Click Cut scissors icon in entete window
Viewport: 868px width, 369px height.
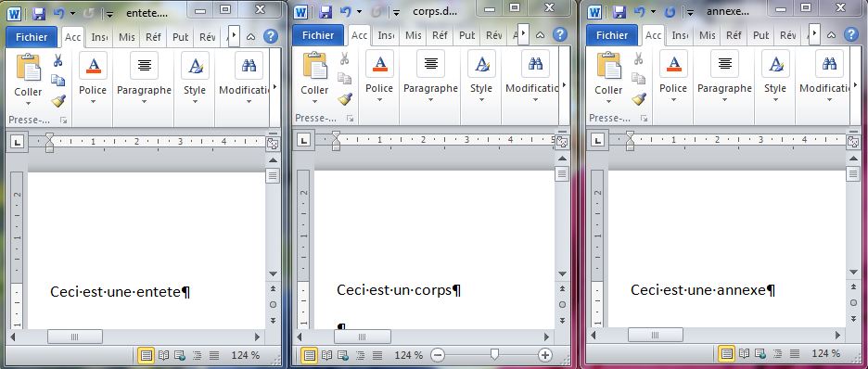(x=58, y=61)
